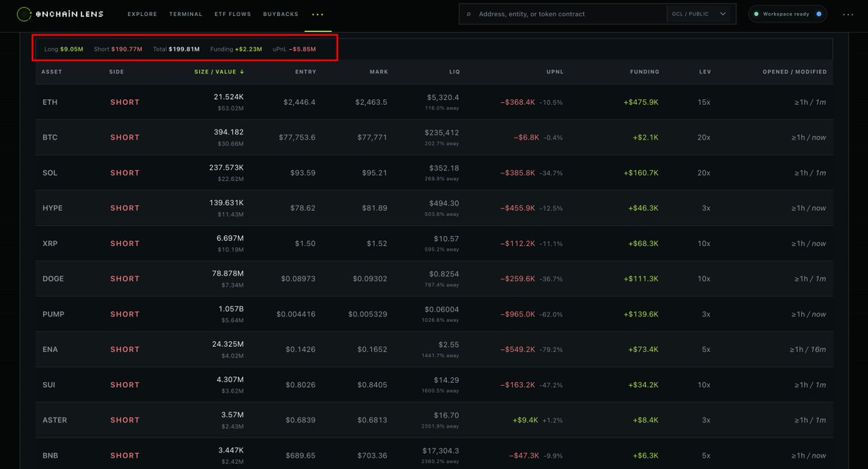Click BNB liquidation price $17,304.3

click(441, 450)
